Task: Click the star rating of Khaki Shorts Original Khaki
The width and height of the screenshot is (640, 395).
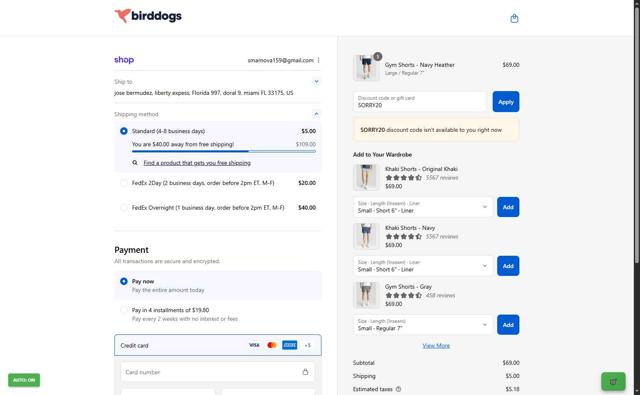Action: (x=403, y=178)
